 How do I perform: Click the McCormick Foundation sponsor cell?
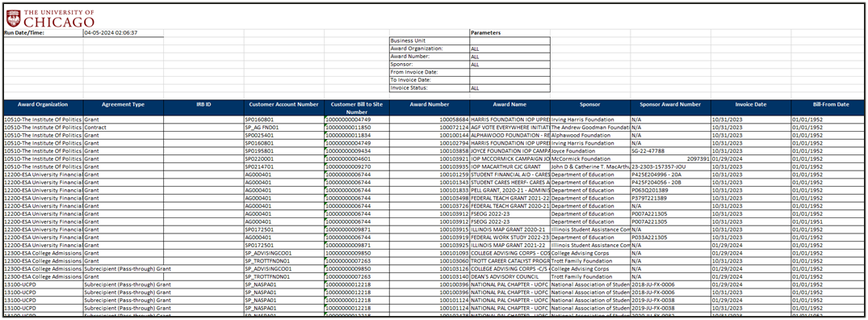point(590,158)
